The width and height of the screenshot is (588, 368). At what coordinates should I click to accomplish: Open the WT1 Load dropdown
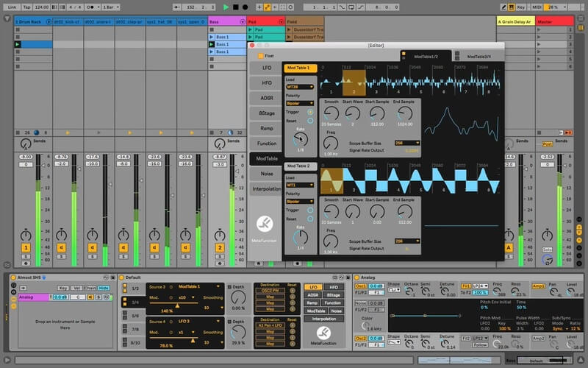point(300,185)
